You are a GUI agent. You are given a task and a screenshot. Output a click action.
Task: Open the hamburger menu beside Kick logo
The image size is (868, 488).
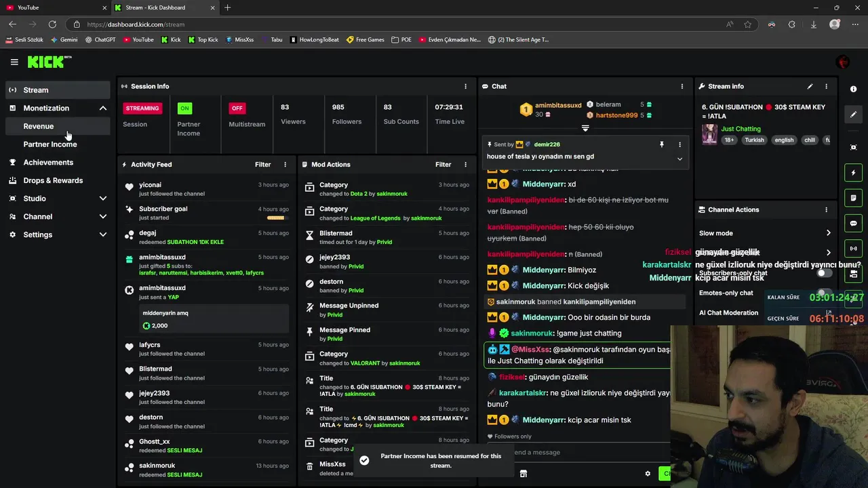pos(14,62)
